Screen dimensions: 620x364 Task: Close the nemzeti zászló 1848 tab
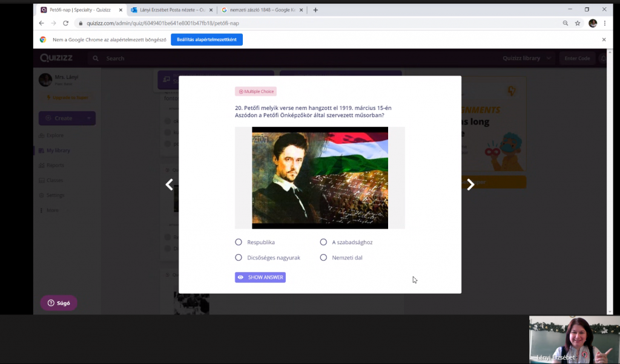[x=302, y=10]
